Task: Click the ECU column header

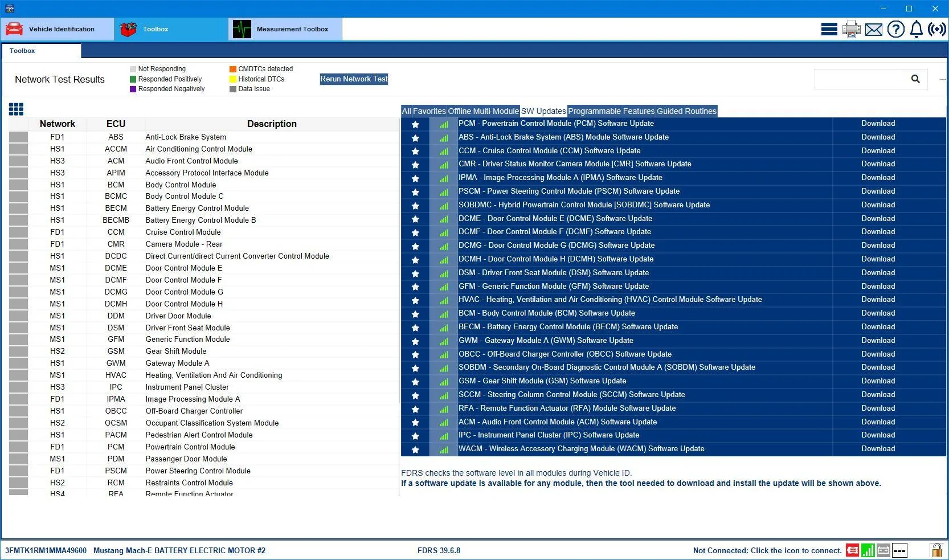Action: point(116,124)
